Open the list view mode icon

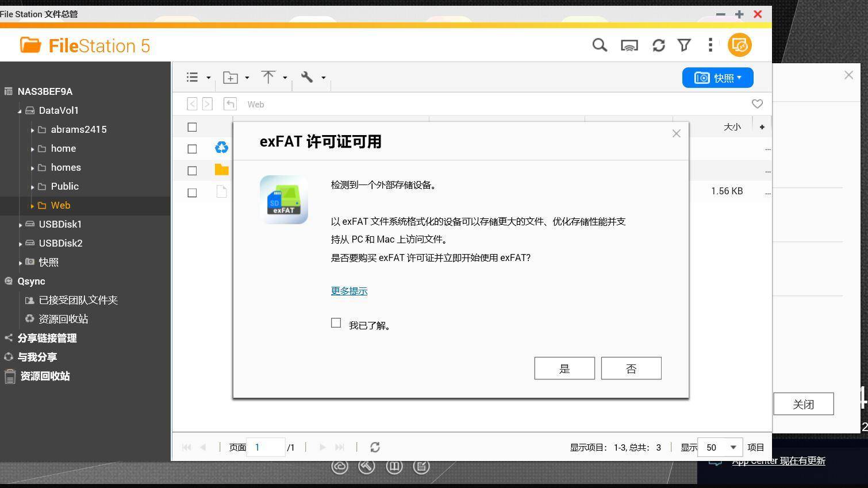[x=192, y=76]
